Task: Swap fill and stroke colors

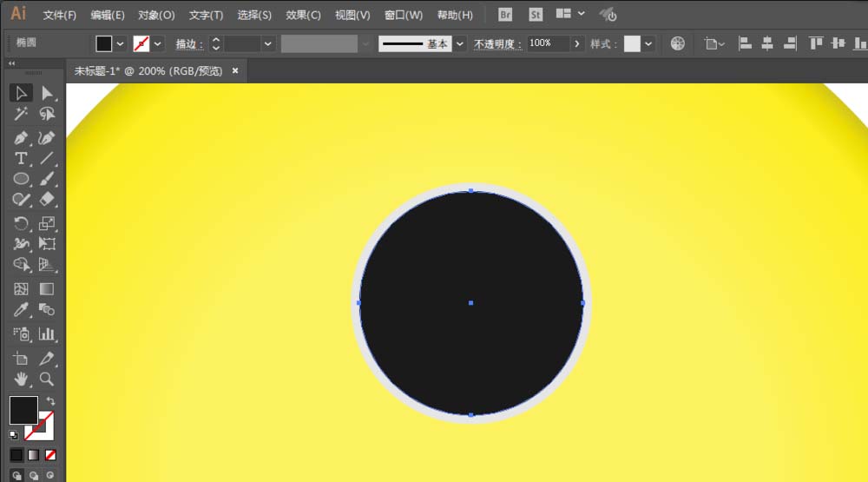Action: tap(50, 401)
